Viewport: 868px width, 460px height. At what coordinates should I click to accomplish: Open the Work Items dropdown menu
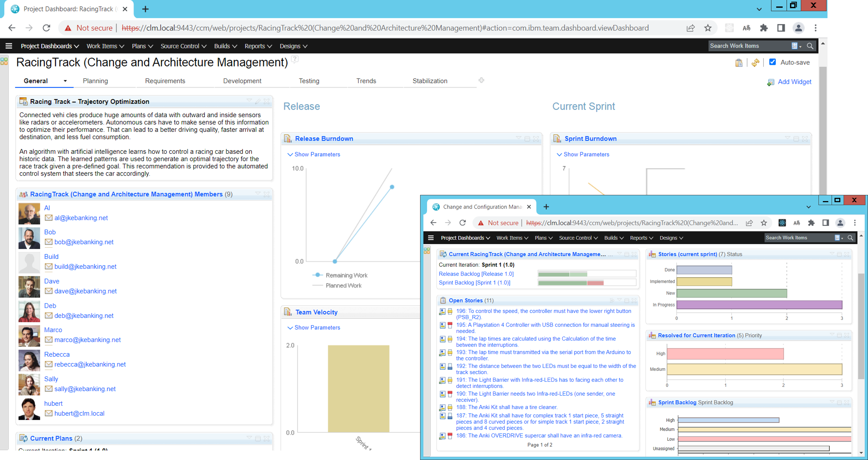[105, 46]
